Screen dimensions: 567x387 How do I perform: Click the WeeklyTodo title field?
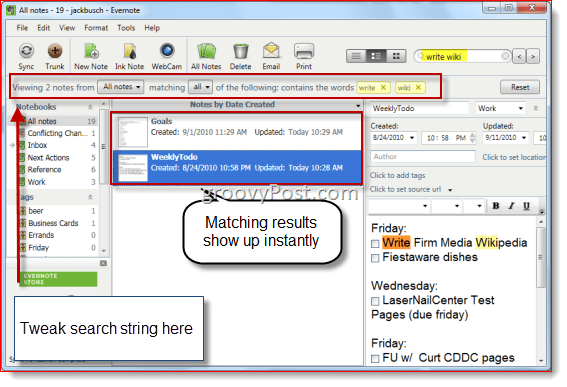[x=419, y=108]
